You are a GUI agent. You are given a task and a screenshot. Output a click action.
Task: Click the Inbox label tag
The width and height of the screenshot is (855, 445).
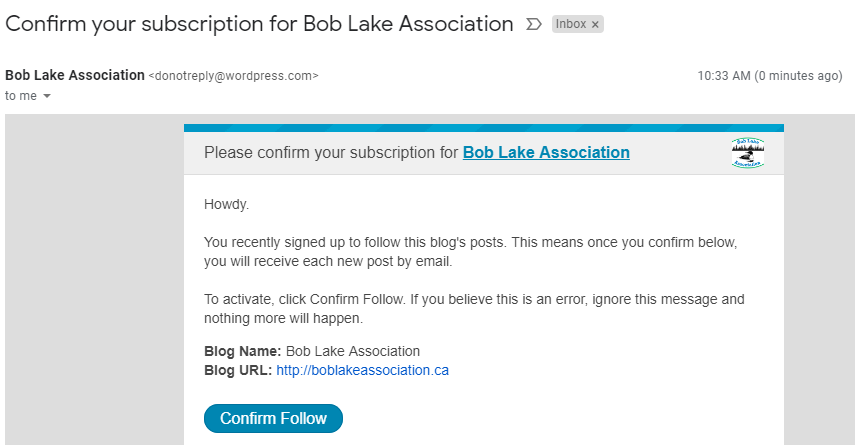click(x=571, y=24)
